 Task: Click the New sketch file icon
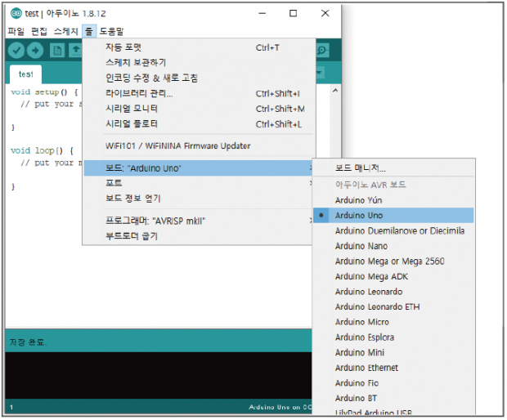pyautogui.click(x=57, y=51)
